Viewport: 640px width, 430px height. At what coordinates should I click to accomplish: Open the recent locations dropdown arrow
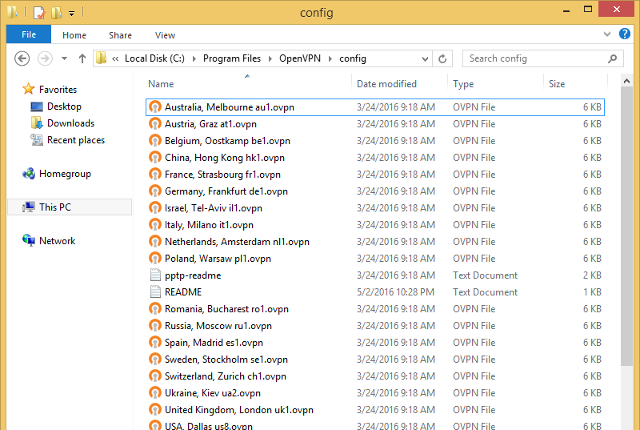64,59
